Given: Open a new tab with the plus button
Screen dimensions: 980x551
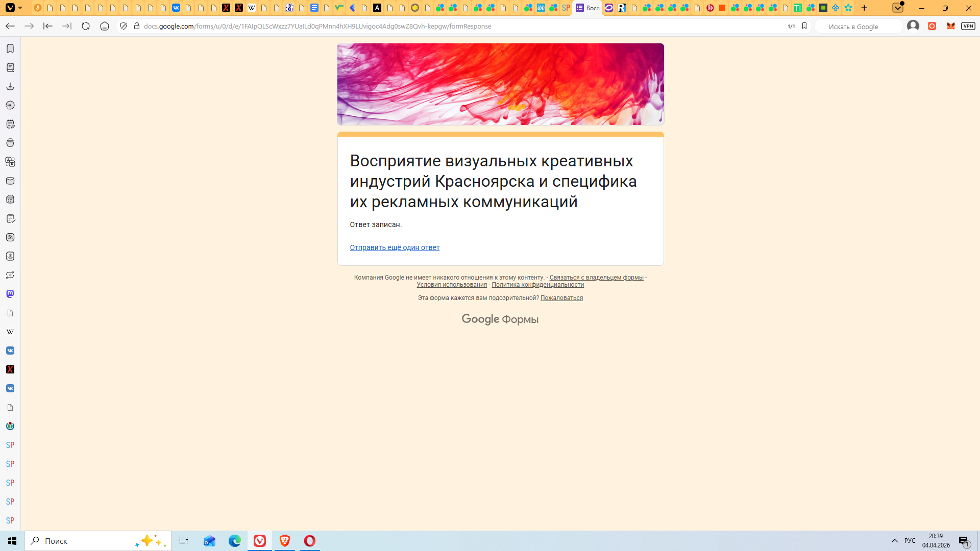Looking at the screenshot, I should (x=864, y=8).
